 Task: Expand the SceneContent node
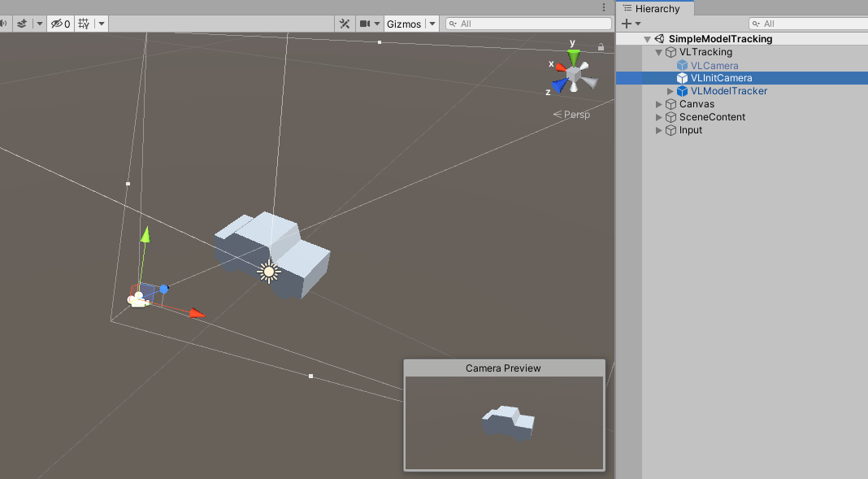pos(659,117)
